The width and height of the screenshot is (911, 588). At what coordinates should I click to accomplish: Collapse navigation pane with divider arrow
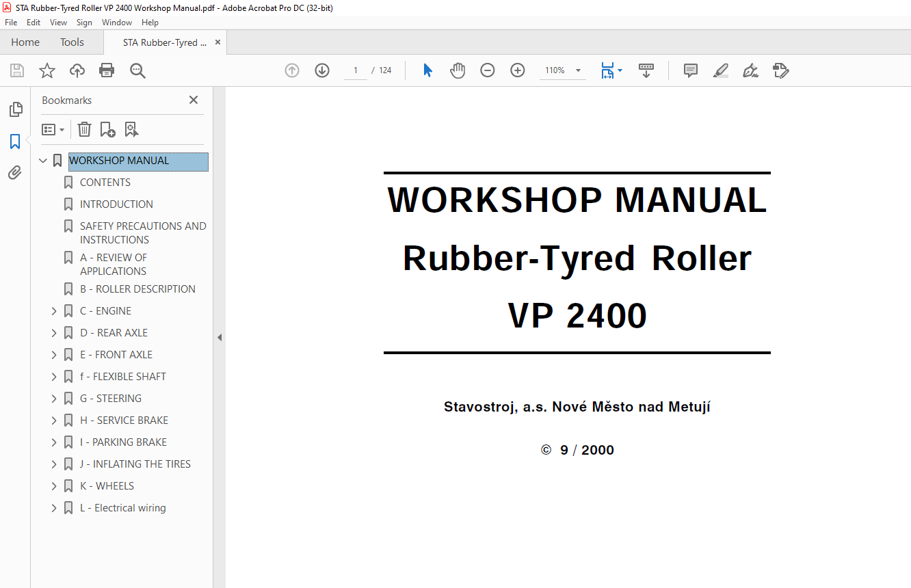pos(220,337)
